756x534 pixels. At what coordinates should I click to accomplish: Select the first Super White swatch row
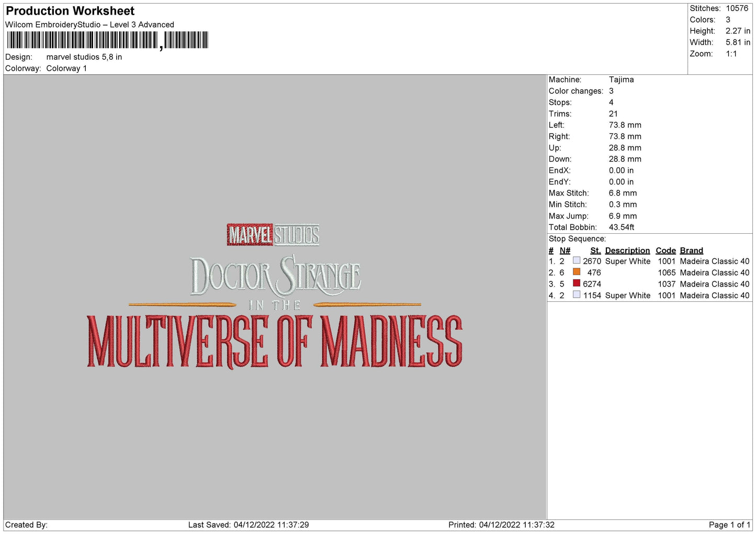click(649, 261)
